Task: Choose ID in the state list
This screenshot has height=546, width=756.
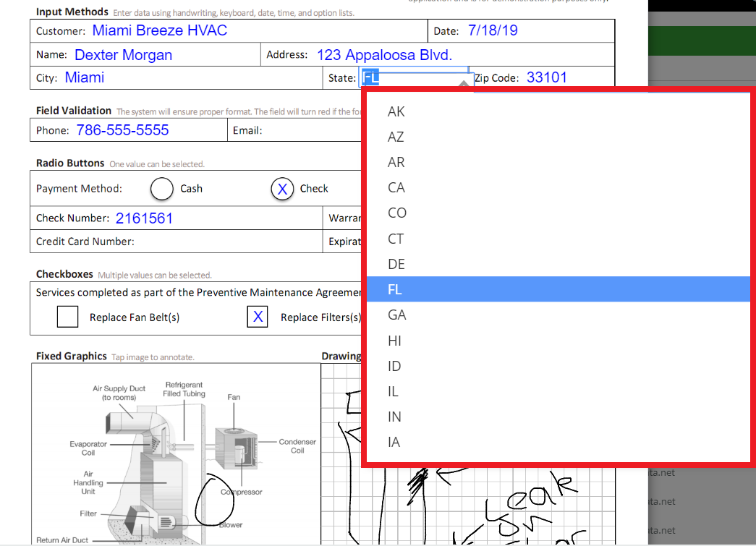Action: point(558,366)
